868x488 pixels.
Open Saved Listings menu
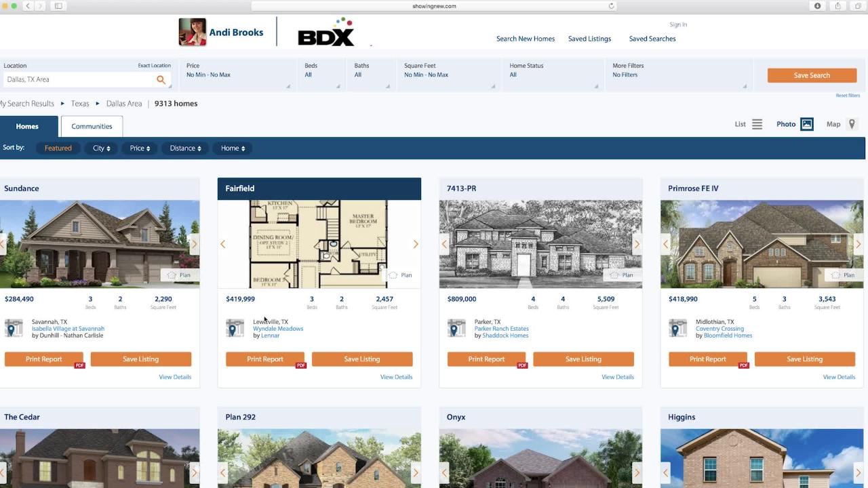coord(589,39)
